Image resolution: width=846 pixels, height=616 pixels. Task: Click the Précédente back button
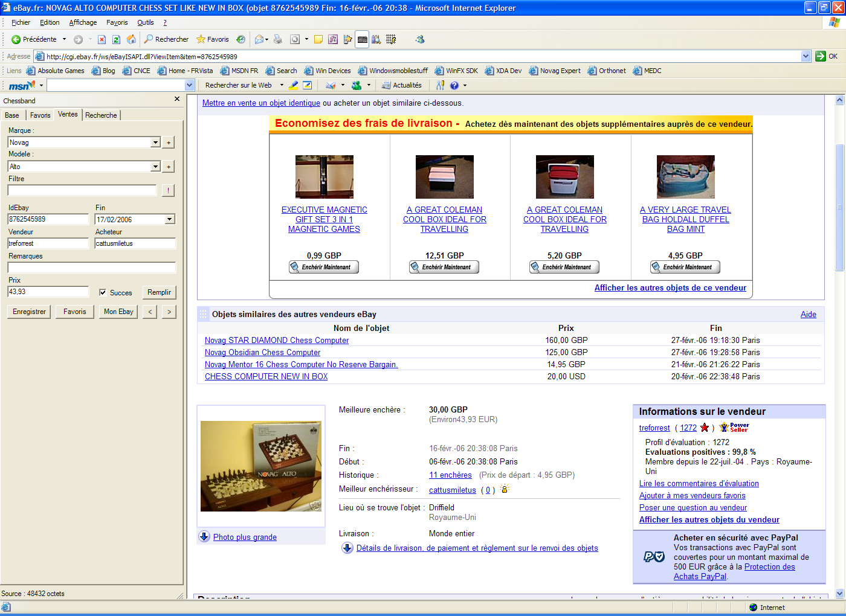(34, 39)
